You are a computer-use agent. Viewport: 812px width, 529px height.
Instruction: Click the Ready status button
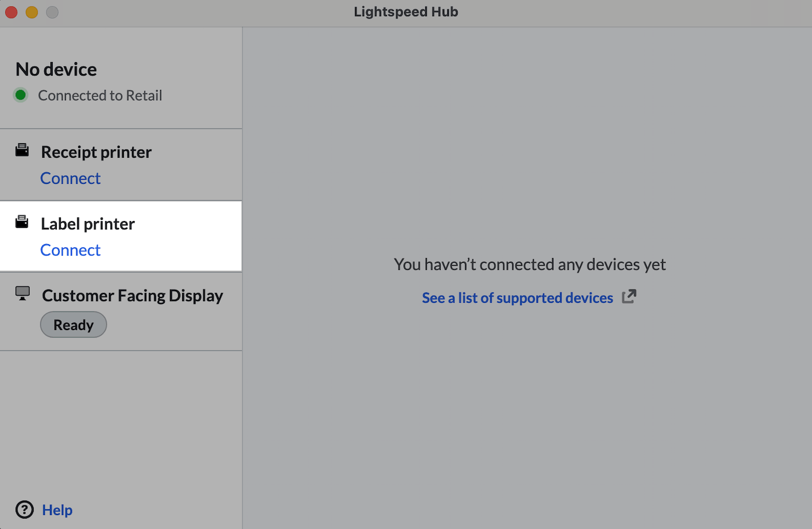pyautogui.click(x=74, y=325)
